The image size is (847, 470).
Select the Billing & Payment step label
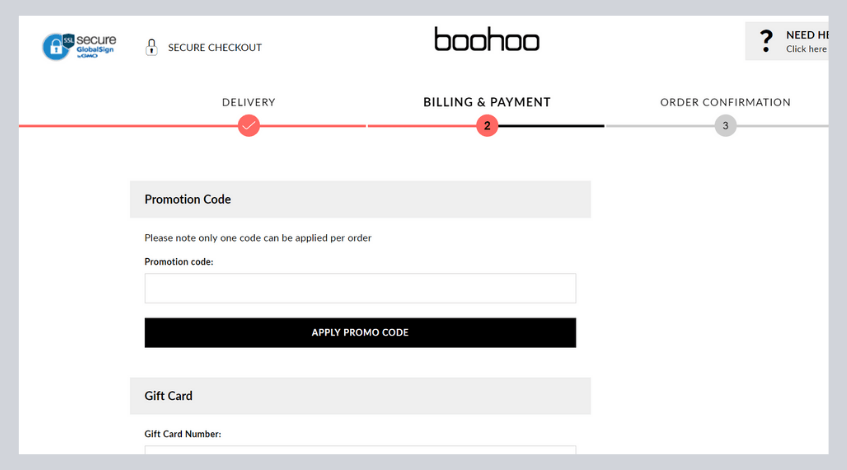[487, 102]
